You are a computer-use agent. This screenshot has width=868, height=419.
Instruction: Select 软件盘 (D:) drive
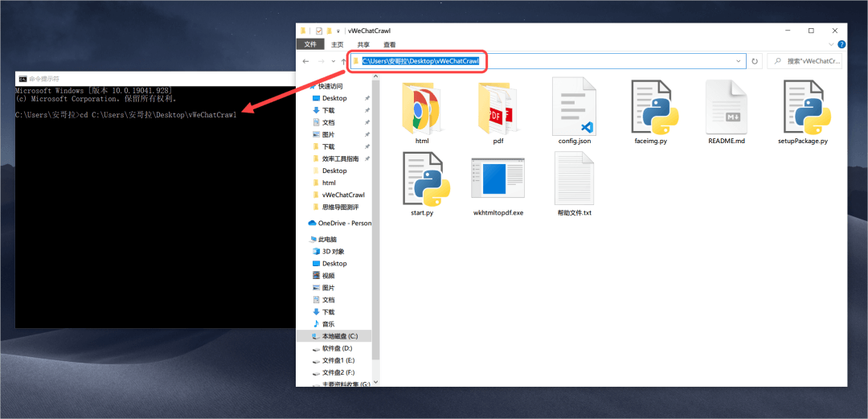(332, 348)
